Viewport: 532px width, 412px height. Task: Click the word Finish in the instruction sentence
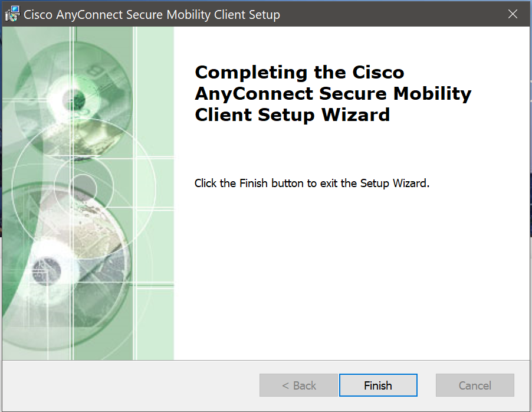254,183
